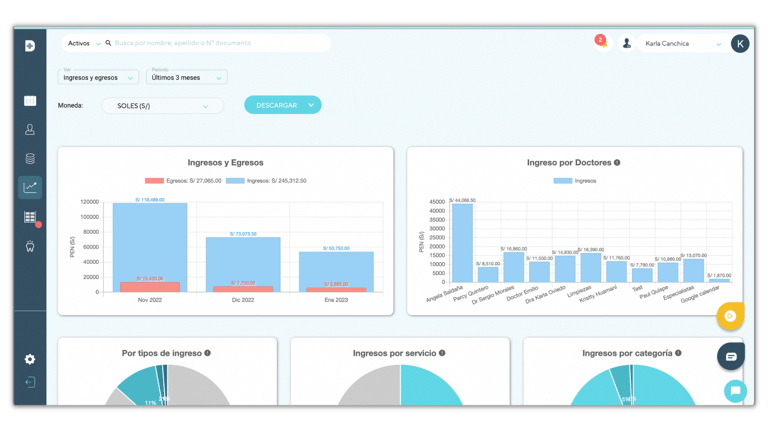768x432 pixels.
Task: Click the Dic 2022 blue income bar
Action: 243,262
